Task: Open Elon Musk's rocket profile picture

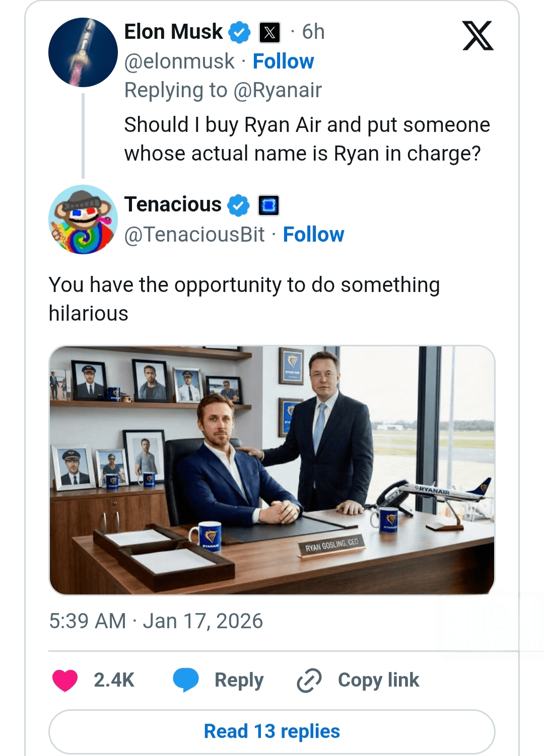Action: (x=83, y=52)
